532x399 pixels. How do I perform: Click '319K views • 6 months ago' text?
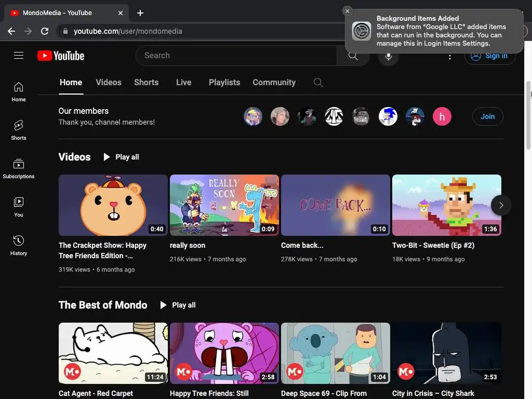(x=97, y=270)
